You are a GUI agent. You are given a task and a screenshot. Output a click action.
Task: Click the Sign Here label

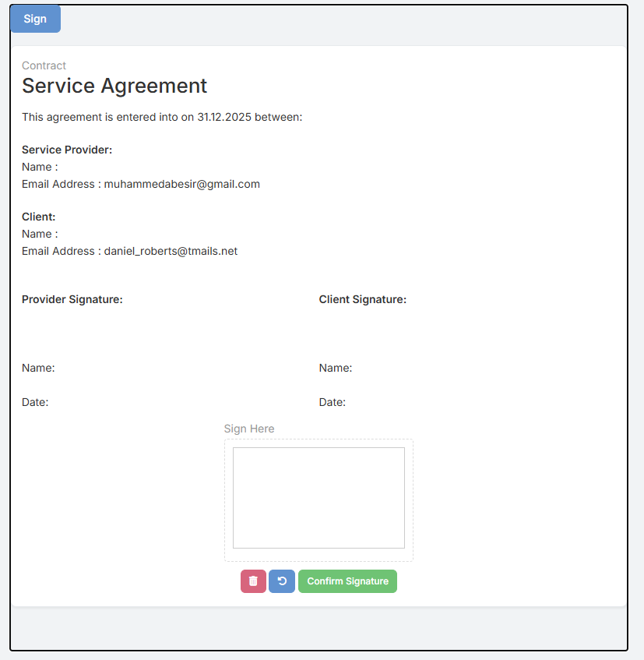pos(249,429)
